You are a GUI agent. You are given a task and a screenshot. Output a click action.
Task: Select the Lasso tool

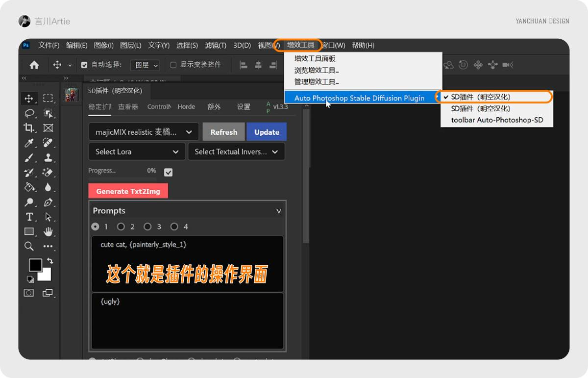pos(29,113)
